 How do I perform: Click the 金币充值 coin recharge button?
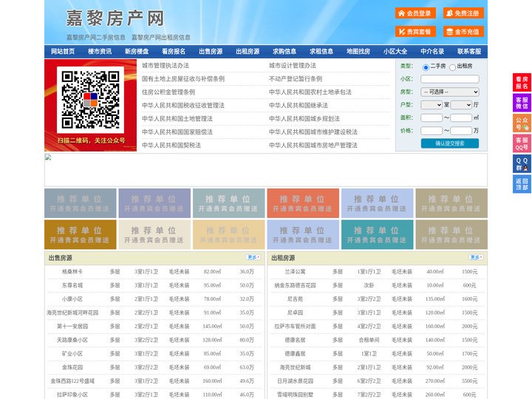pyautogui.click(x=463, y=32)
